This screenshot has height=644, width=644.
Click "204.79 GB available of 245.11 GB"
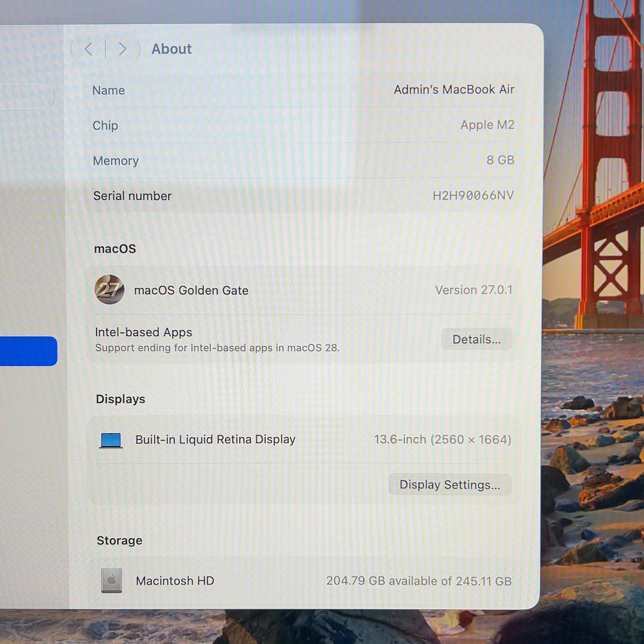419,581
